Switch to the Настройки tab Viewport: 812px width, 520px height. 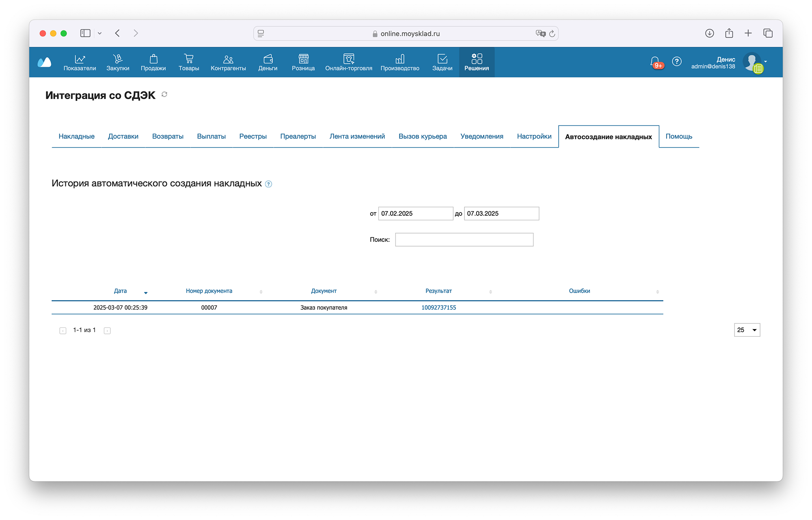pyautogui.click(x=534, y=136)
